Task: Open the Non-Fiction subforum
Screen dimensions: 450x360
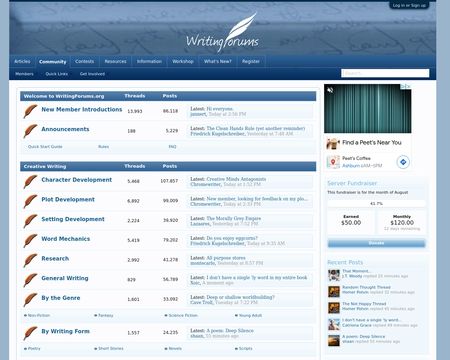Action: [39, 315]
